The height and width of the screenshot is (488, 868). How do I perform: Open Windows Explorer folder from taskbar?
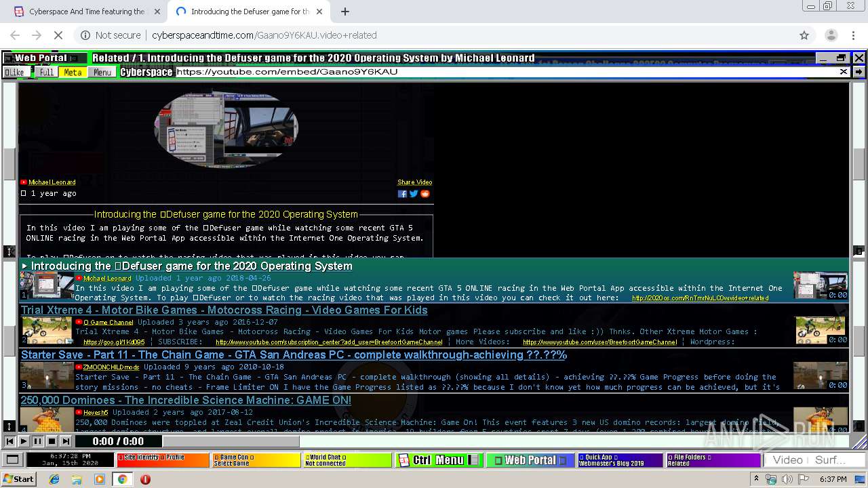[77, 479]
